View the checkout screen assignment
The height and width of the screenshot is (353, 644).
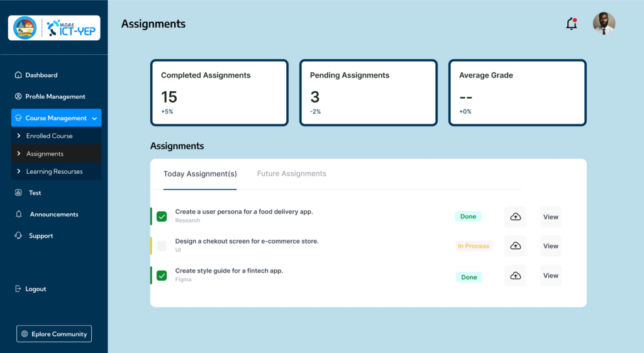coord(550,246)
